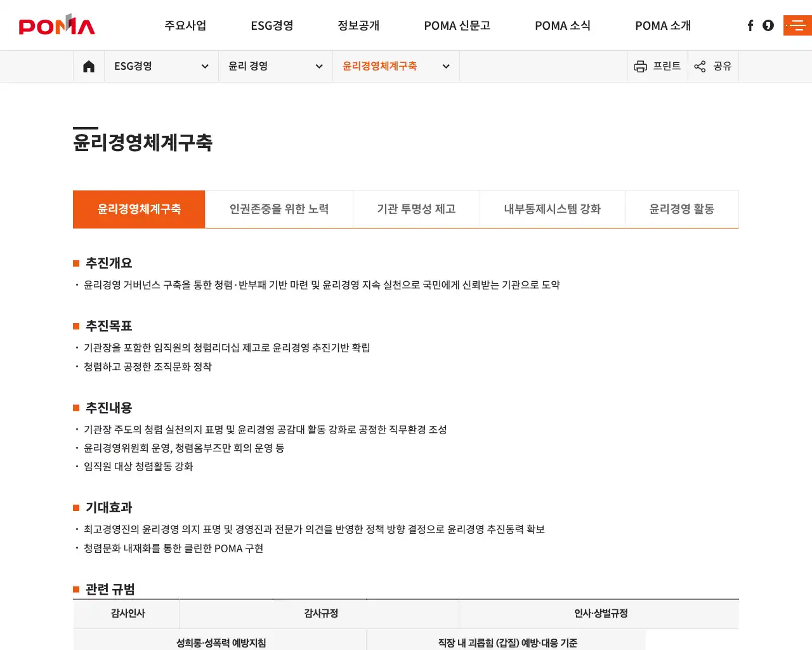
Task: Open the Facebook icon link
Action: [750, 25]
